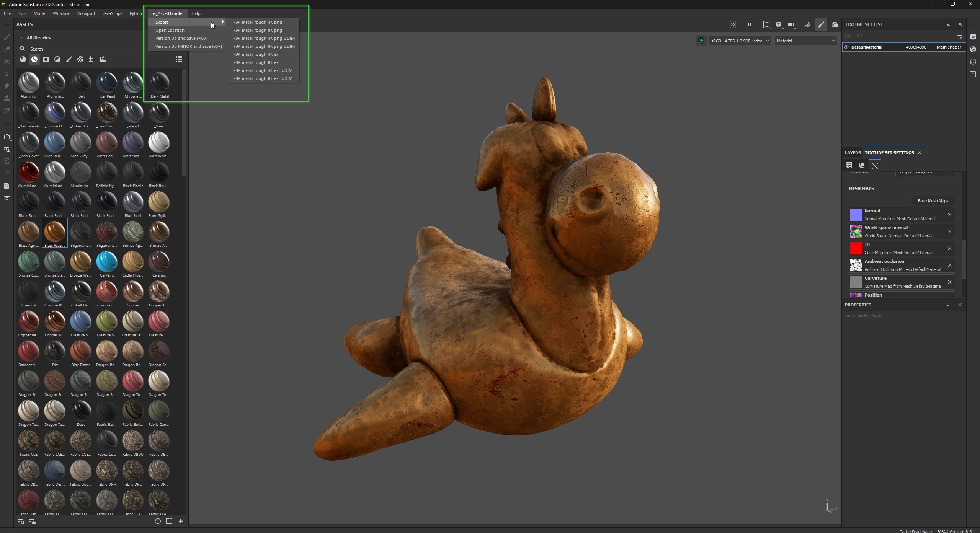
Task: Open the 3D cube view mode icon
Action: [x=778, y=24]
